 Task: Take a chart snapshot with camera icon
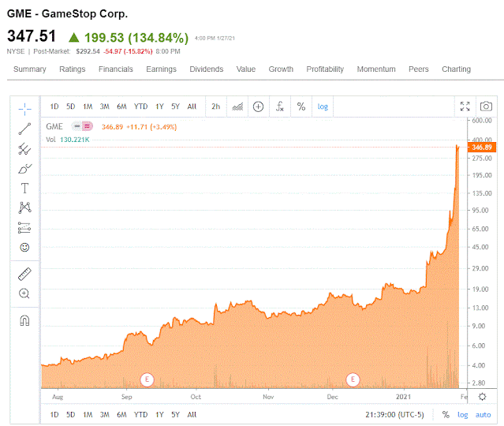[486, 106]
